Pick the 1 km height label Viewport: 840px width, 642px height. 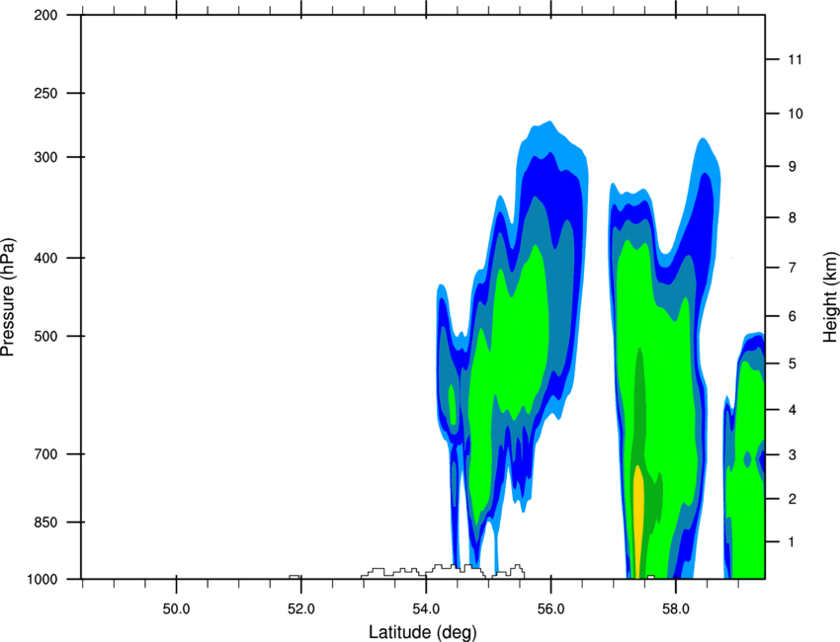click(x=793, y=542)
